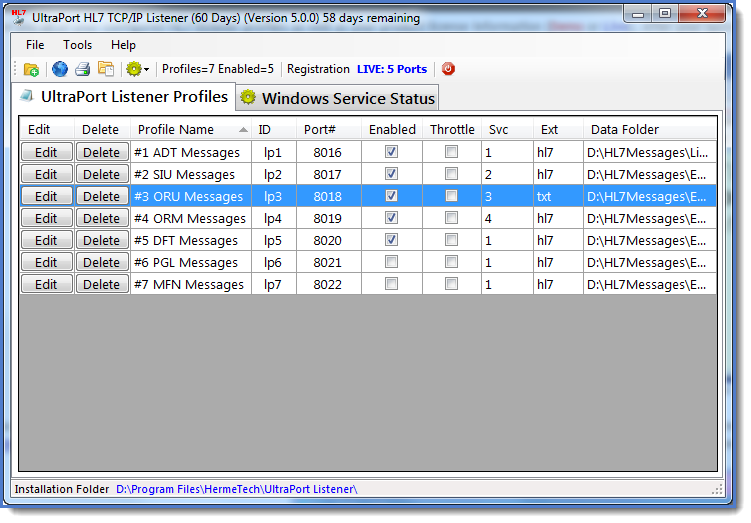This screenshot has height=523, width=751.
Task: Edit the #6 PGL Messages profile
Action: point(46,262)
